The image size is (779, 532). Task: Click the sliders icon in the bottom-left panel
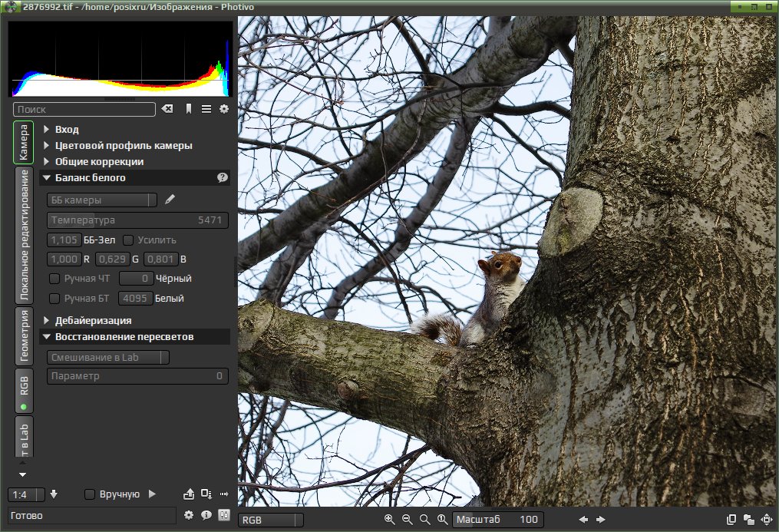(x=224, y=515)
